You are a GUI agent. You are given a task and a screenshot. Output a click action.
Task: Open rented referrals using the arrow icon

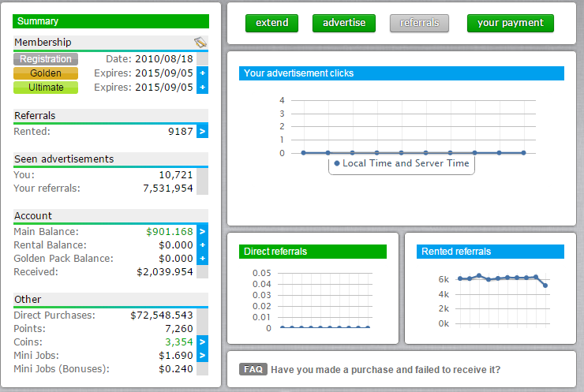point(203,131)
